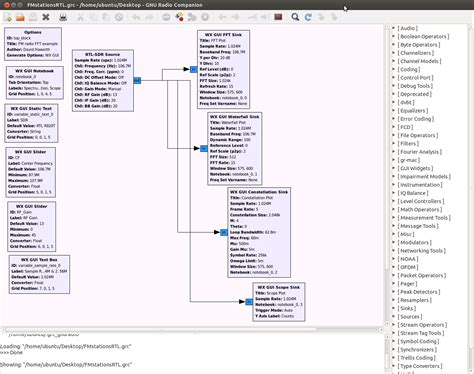Click the Scope Sink input port
This screenshot has height=374, width=474.
point(249,302)
